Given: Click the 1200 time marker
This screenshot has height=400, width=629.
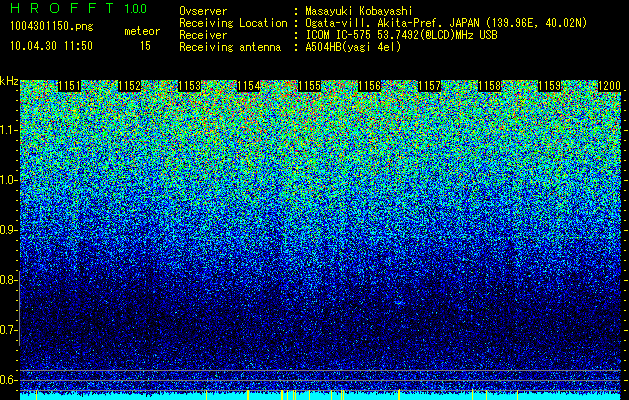Looking at the screenshot, I should click(x=609, y=86).
